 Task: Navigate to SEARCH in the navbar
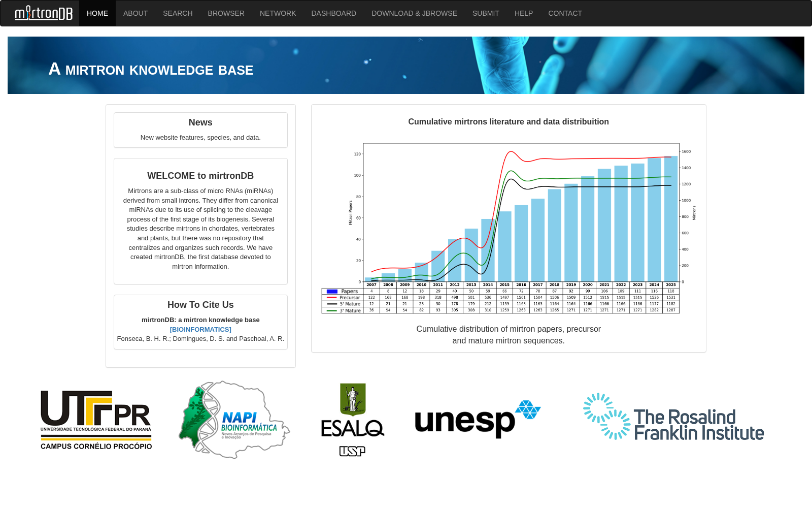point(178,13)
